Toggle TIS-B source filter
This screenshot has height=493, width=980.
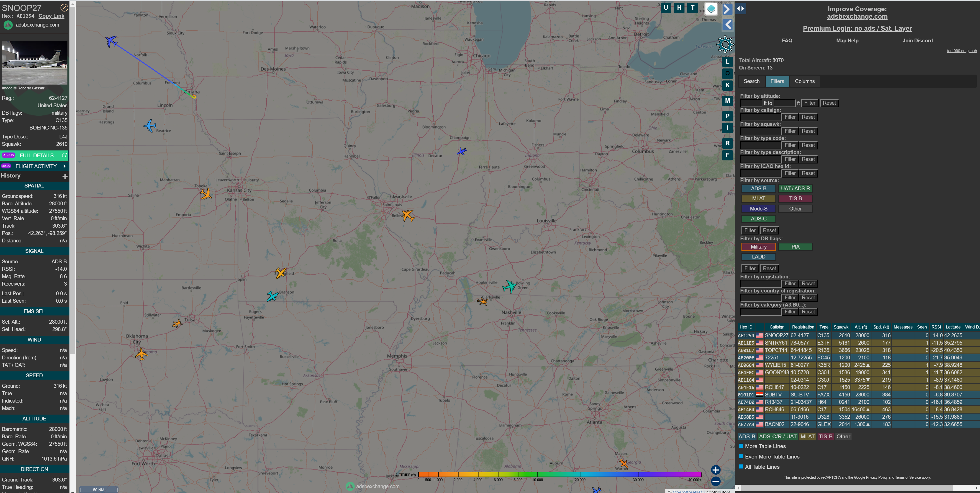pyautogui.click(x=795, y=198)
